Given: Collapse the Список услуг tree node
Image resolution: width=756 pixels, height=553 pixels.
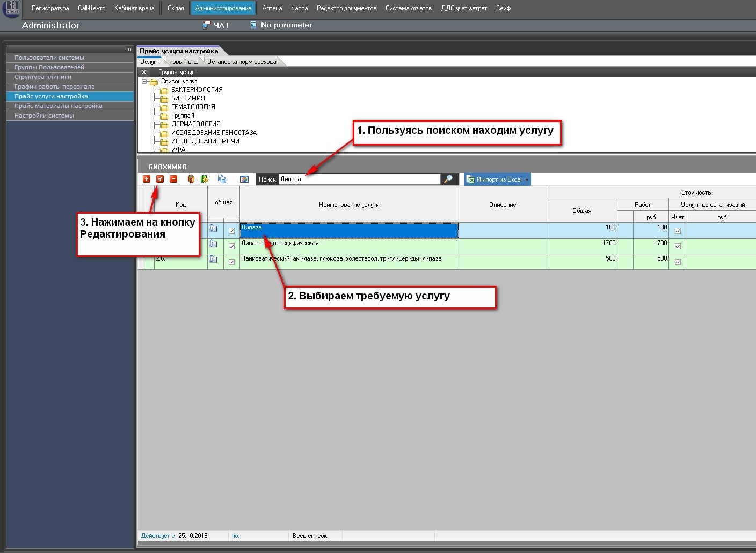Looking at the screenshot, I should 144,82.
